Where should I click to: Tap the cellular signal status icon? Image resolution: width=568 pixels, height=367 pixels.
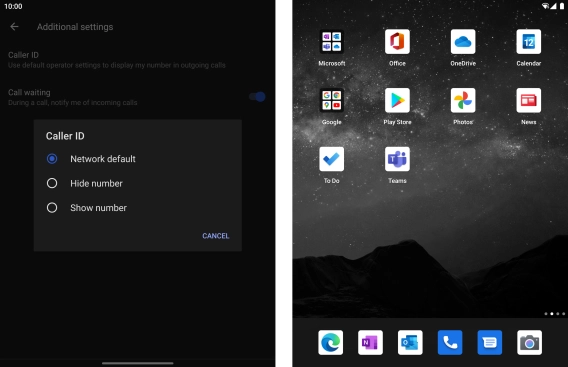[553, 6]
